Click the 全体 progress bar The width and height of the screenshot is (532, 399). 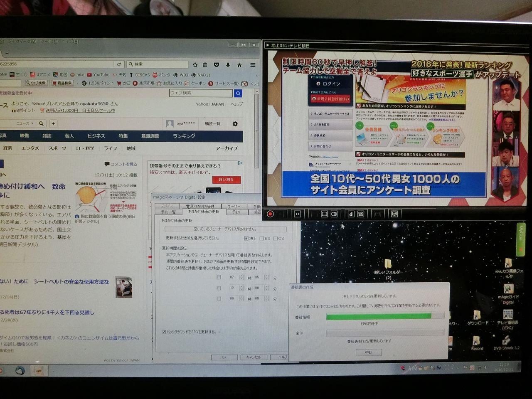(x=385, y=333)
